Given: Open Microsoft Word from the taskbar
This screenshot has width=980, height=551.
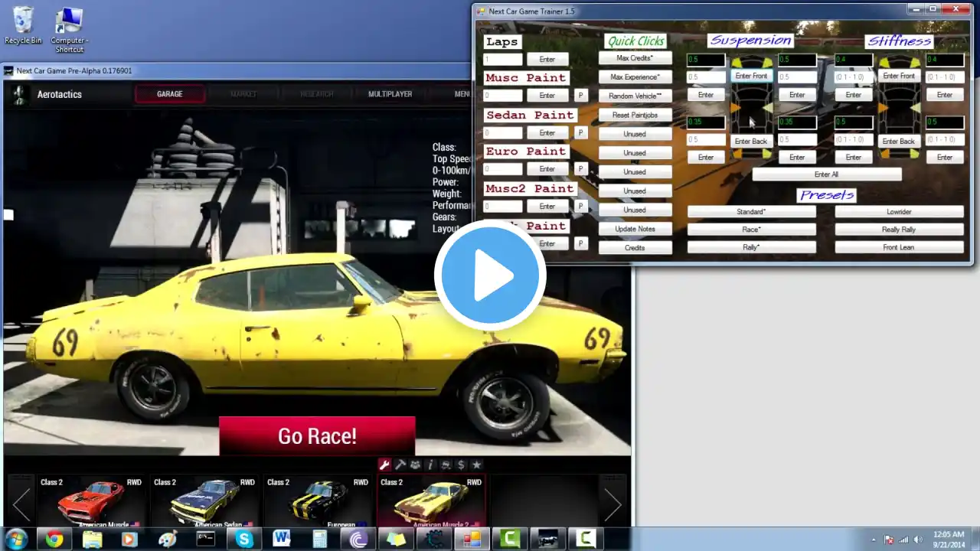Looking at the screenshot, I should click(282, 540).
